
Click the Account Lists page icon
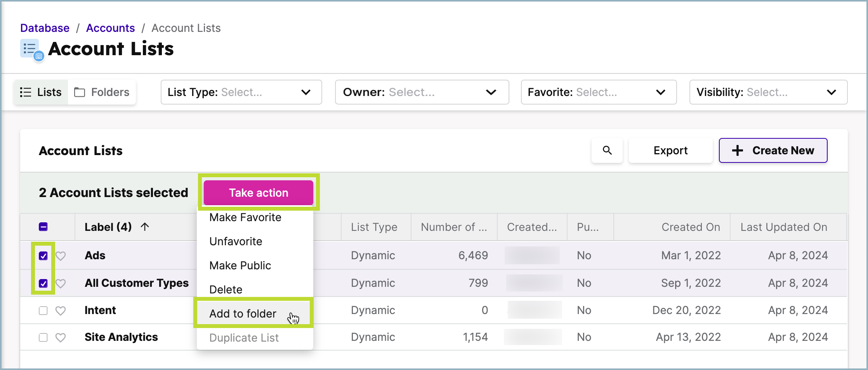[x=32, y=50]
